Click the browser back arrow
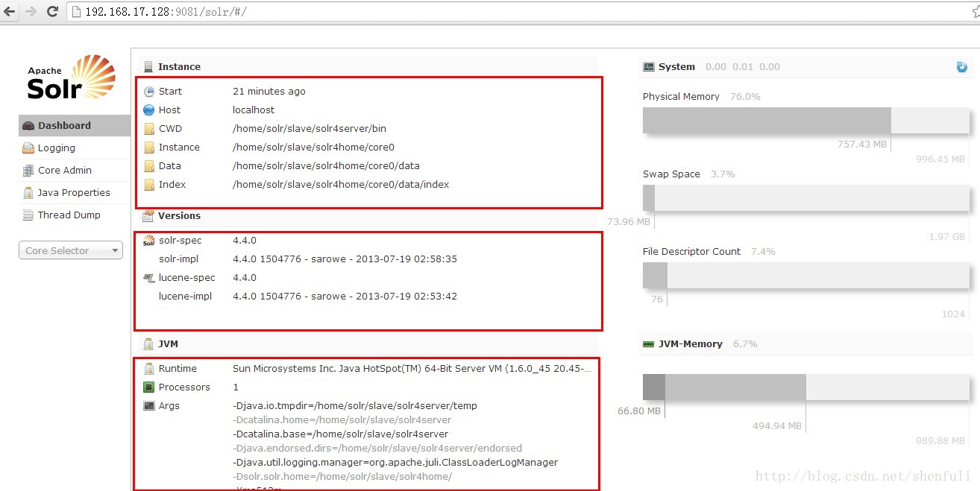 (x=10, y=11)
